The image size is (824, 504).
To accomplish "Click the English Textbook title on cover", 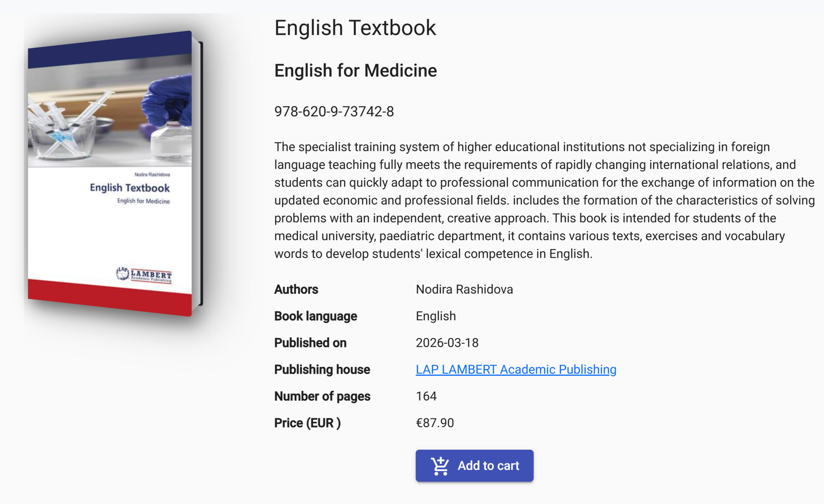I will click(130, 188).
